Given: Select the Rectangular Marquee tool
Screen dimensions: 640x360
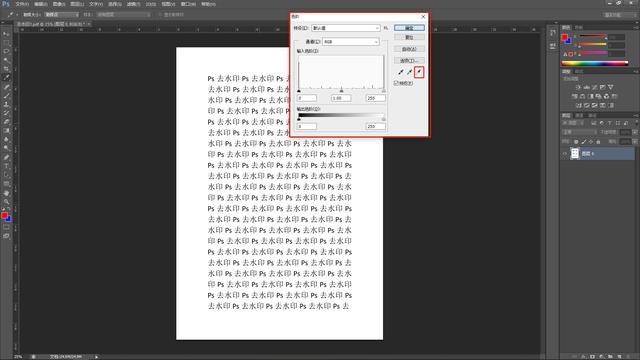Looking at the screenshot, I should pos(6,43).
